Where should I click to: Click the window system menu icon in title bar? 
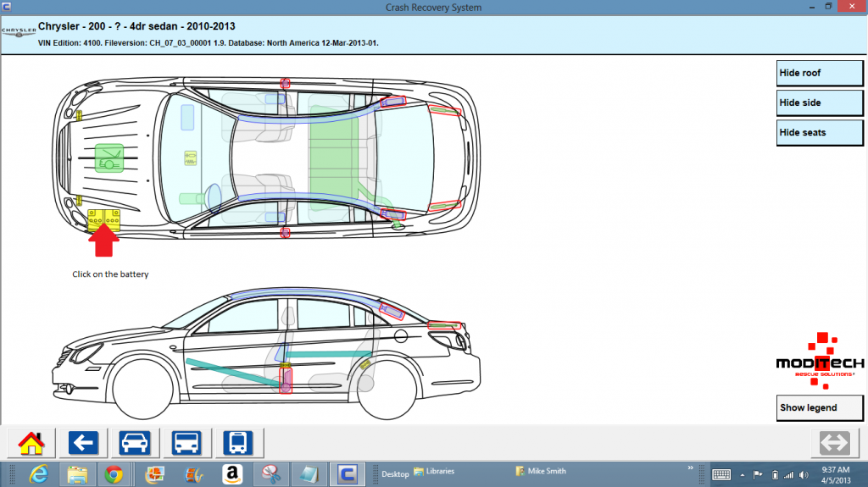6,7
